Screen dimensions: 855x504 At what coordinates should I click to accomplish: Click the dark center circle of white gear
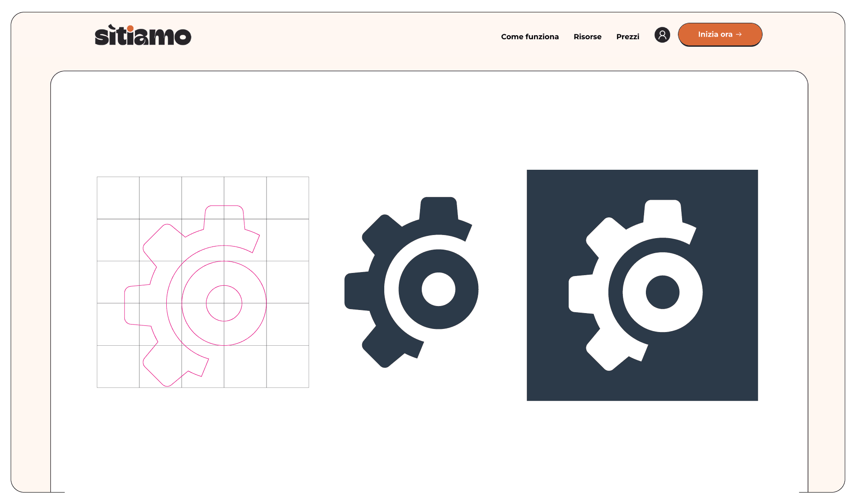(662, 292)
